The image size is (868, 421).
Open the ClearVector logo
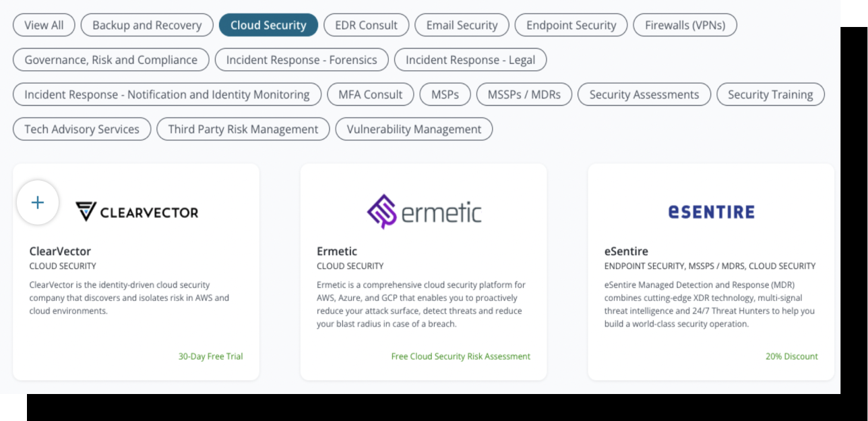click(x=137, y=212)
